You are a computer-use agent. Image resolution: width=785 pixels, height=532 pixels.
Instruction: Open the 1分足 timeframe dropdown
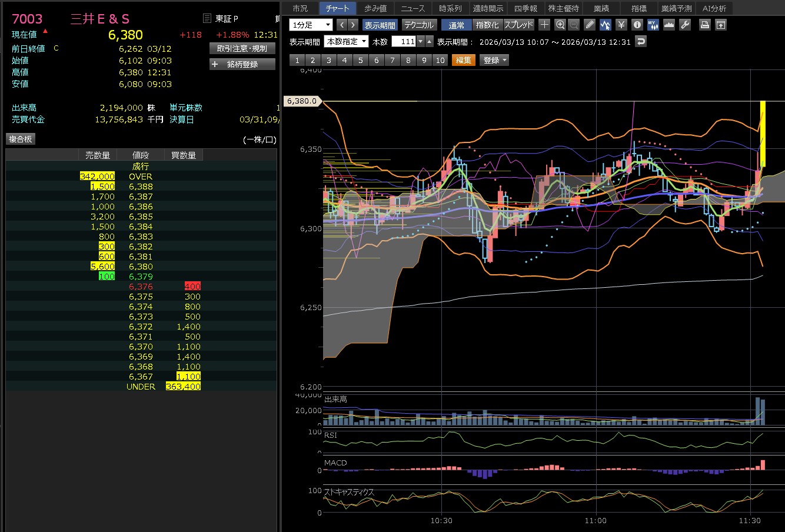coord(311,25)
